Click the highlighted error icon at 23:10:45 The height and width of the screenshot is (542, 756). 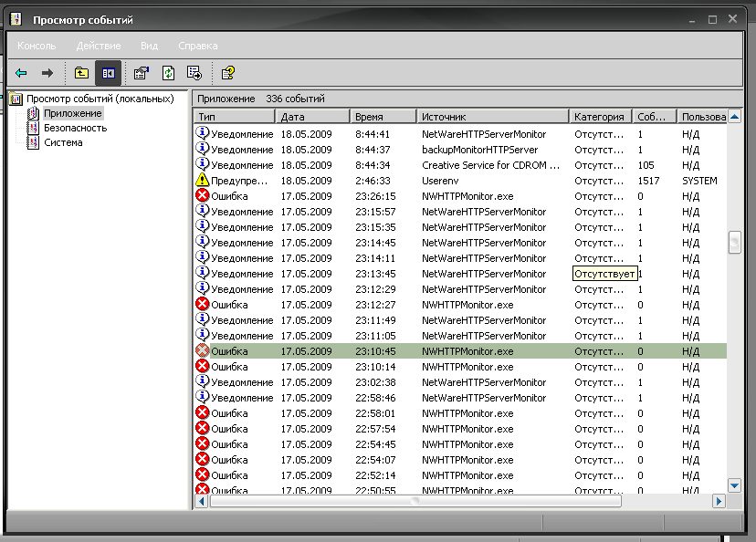click(x=202, y=350)
